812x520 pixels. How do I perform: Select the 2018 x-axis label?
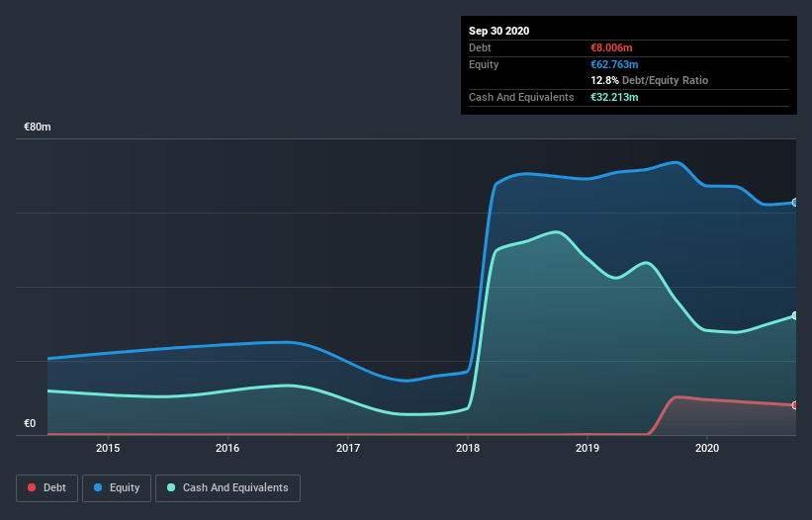pos(468,448)
